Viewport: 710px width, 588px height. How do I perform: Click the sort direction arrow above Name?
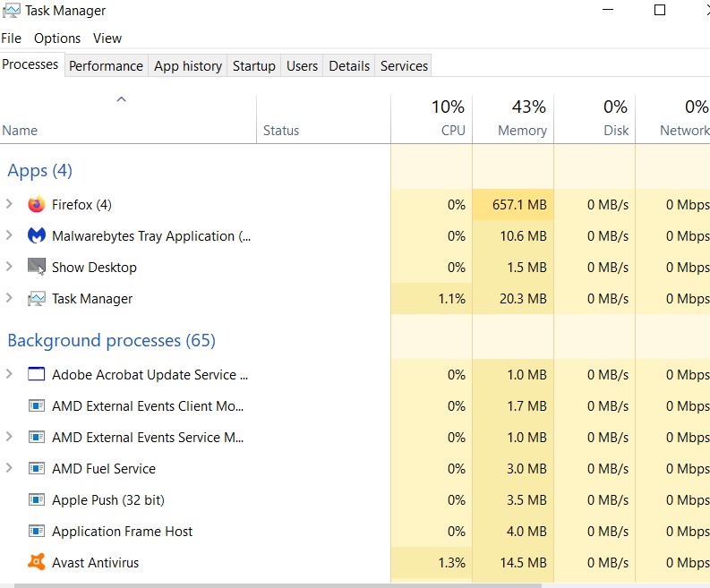[x=122, y=99]
